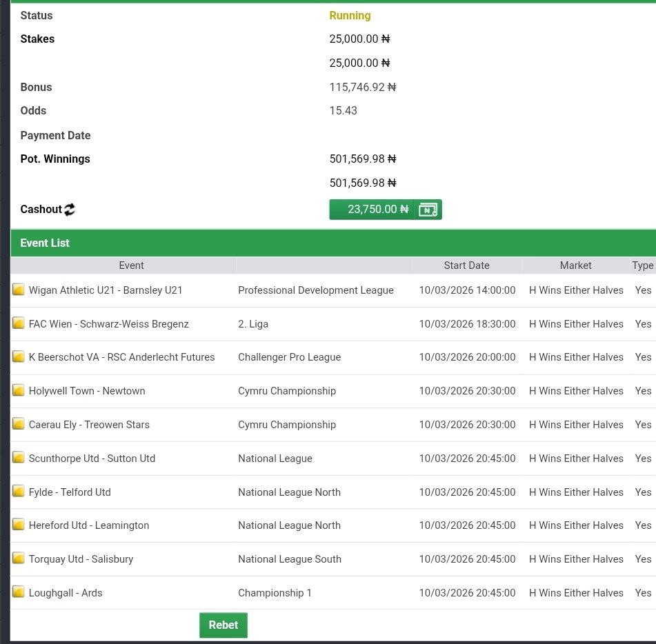Click National League South text

[290, 559]
